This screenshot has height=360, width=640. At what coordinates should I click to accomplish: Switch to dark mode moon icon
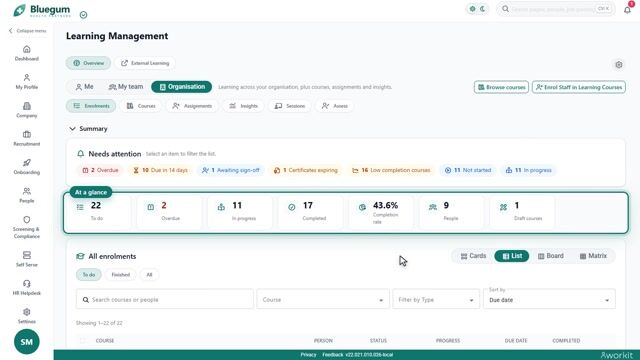click(x=483, y=9)
